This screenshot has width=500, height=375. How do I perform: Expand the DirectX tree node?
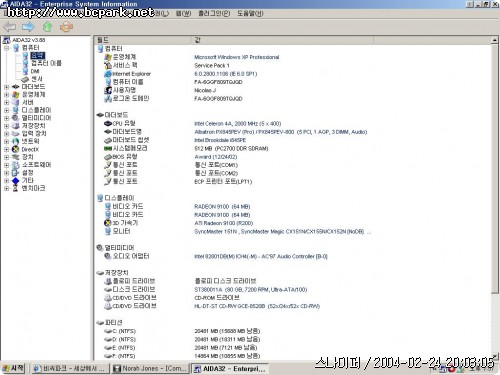tap(6, 149)
